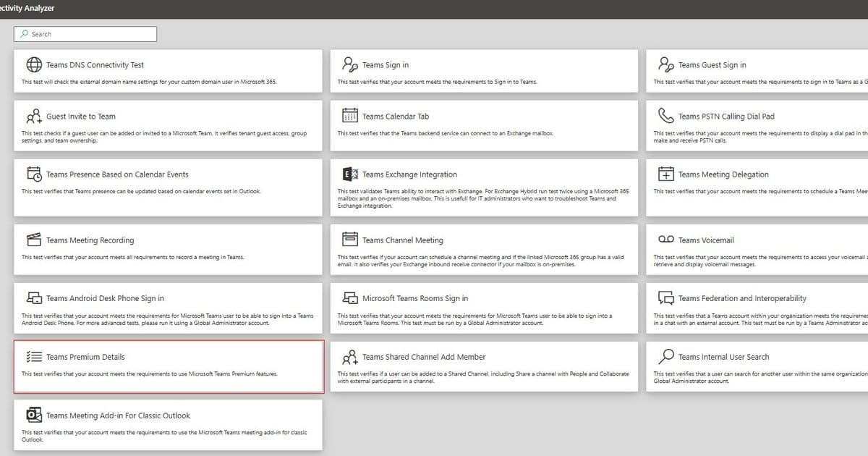Click the description about scheduling a channel meeting
Image resolution: width=868 pixels, height=456 pixels.
(481, 261)
